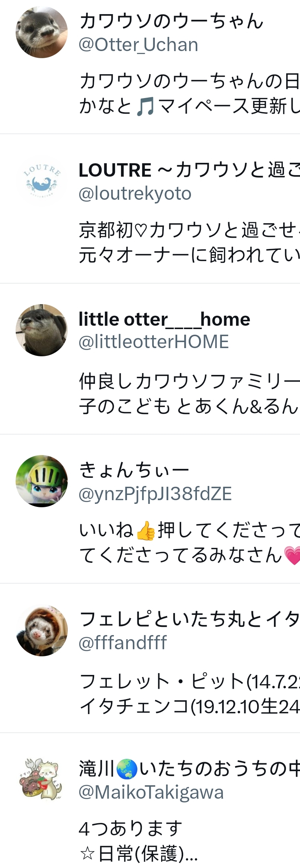
Task: Tap the @fffandfff handle
Action: 123,643
